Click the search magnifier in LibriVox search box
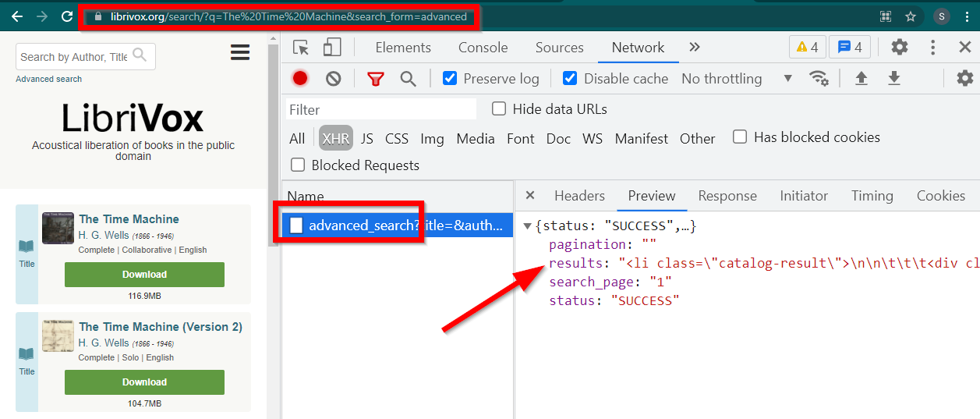This screenshot has width=980, height=419. click(140, 55)
